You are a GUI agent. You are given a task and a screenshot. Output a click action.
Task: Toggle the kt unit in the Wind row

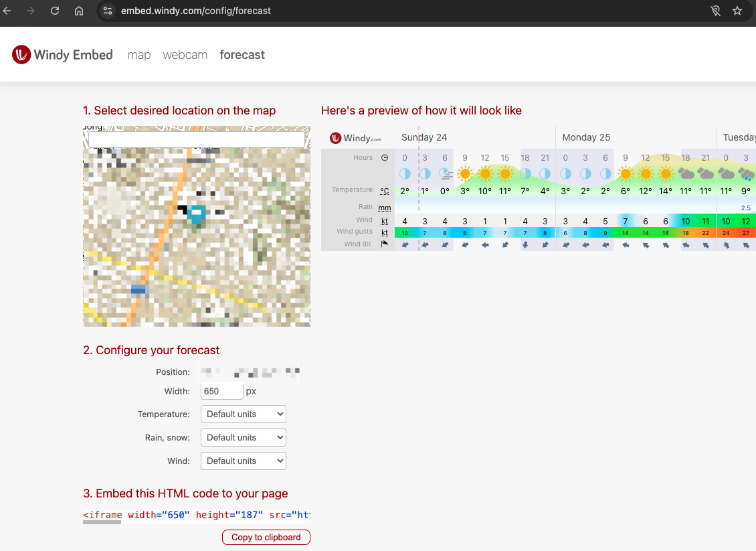click(x=385, y=220)
